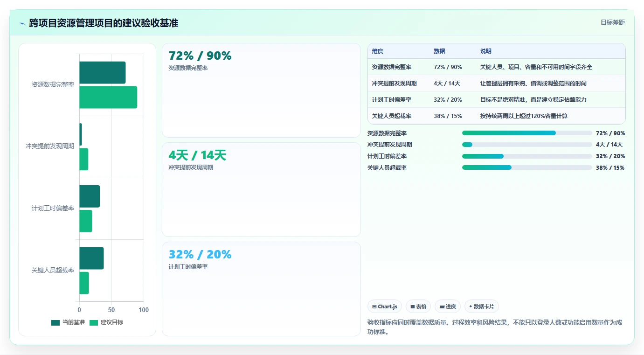Open the 4天 / 14天 data card

[x=261, y=189]
